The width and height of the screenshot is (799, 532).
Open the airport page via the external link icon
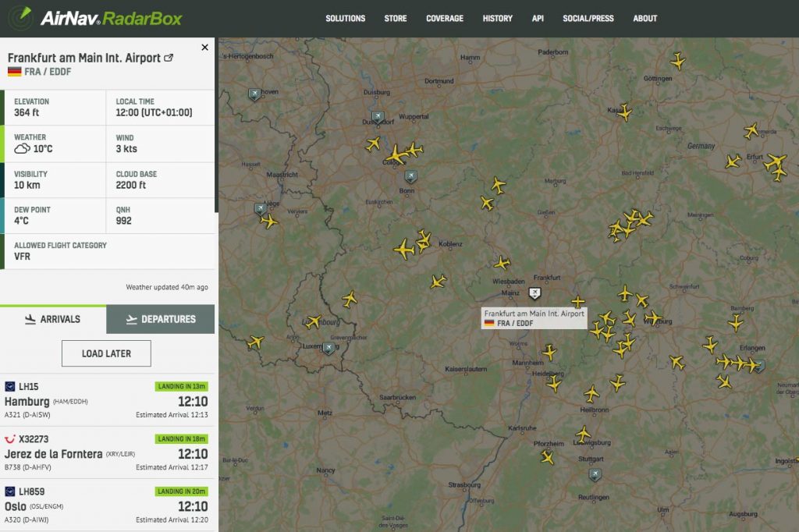[x=169, y=57]
